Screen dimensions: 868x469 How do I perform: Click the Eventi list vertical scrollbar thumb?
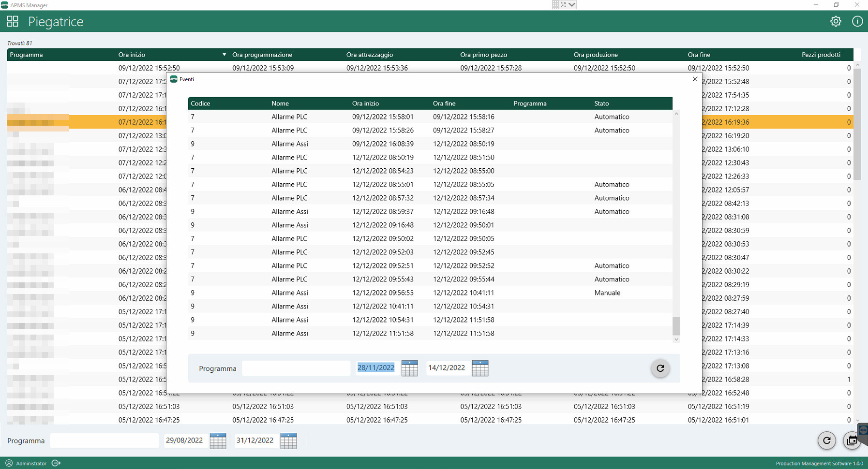coord(676,325)
